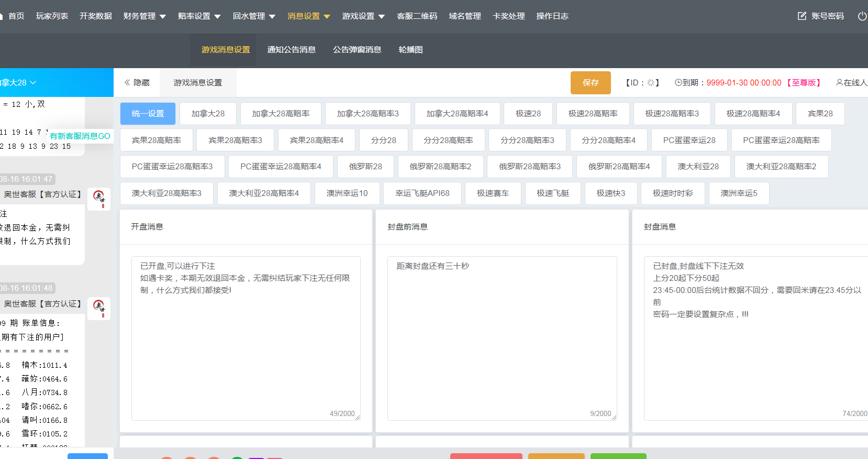Viewport: 868px width, 459px height.
Task: Click inside the 封盘前消息 text area
Action: (502, 338)
